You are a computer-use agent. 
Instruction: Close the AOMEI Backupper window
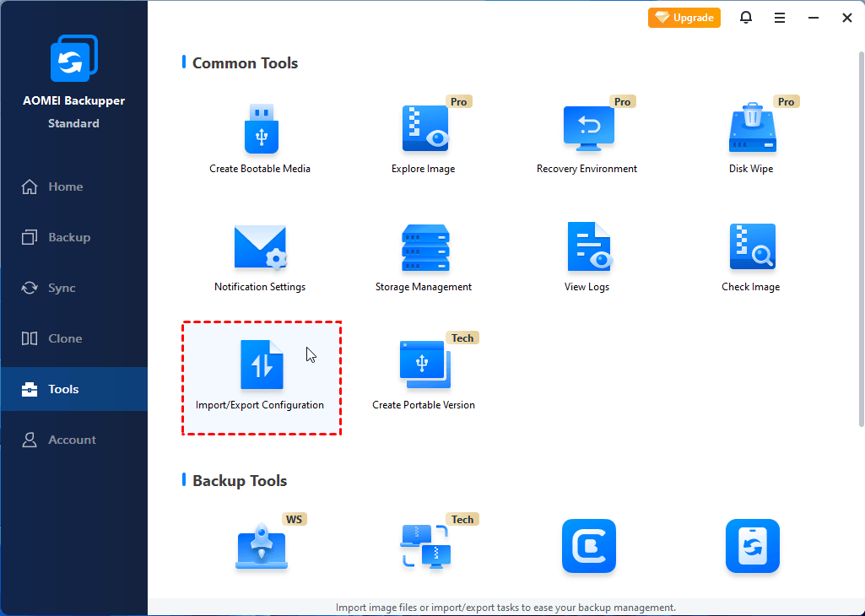pos(847,19)
